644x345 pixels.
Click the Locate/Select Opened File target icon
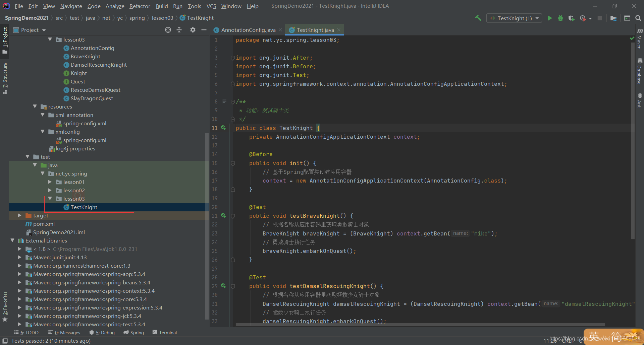[x=168, y=30]
